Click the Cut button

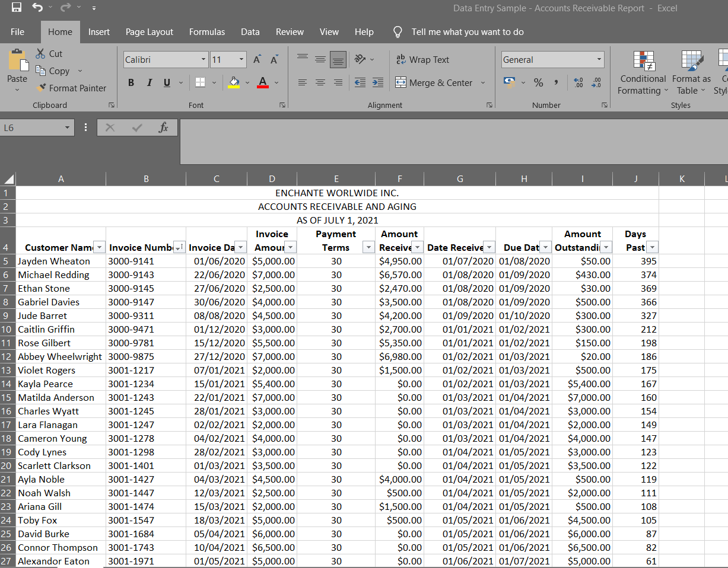(49, 53)
